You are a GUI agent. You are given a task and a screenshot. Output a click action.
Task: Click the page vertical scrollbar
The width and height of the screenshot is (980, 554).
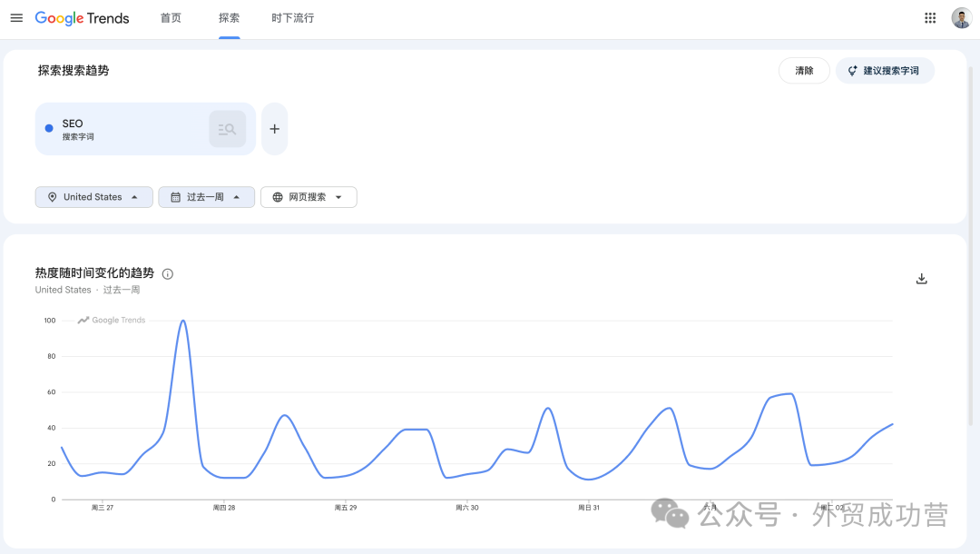(x=971, y=244)
